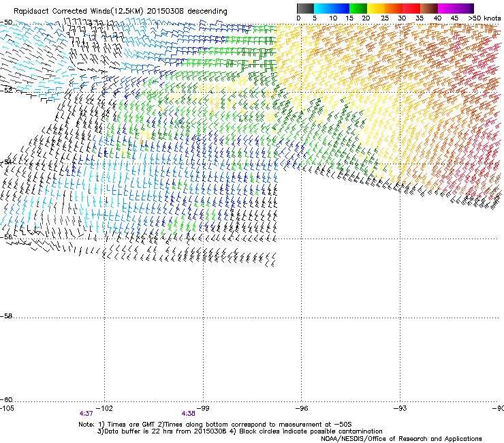Click the longitude label '-93'
504x443 pixels.
coord(400,408)
